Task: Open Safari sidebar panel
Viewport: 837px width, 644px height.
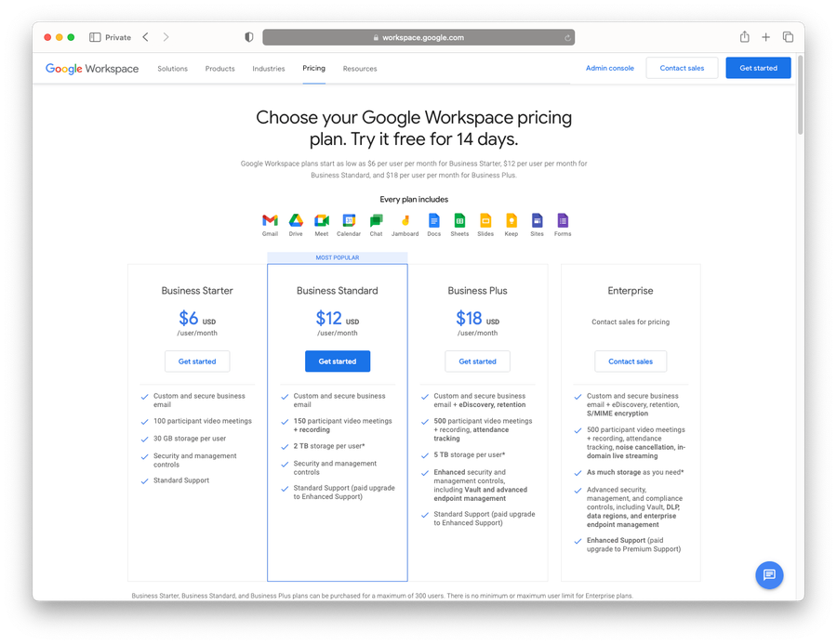Action: point(95,37)
